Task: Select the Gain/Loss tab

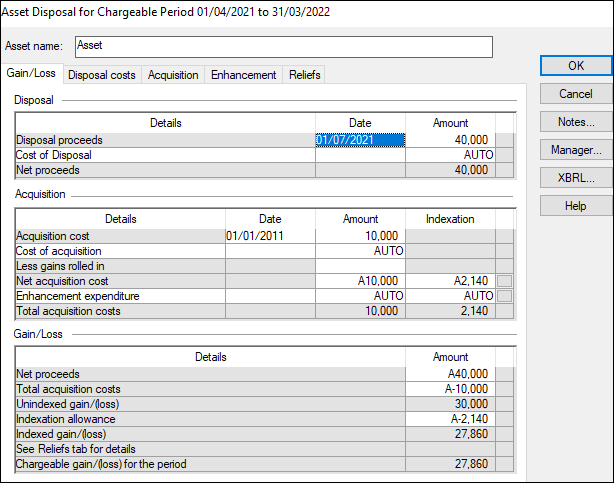Action: pyautogui.click(x=31, y=75)
